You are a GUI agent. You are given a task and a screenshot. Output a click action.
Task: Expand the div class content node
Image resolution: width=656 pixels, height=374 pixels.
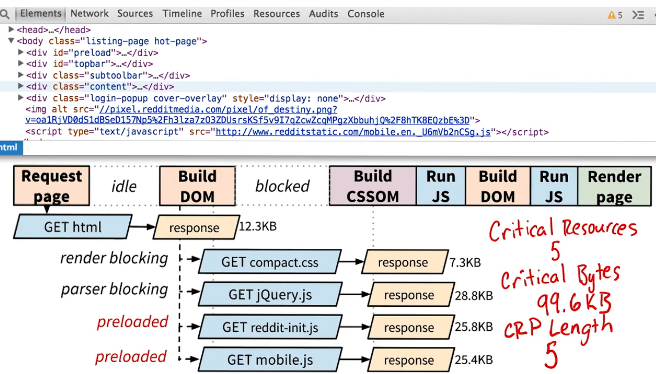click(x=20, y=86)
